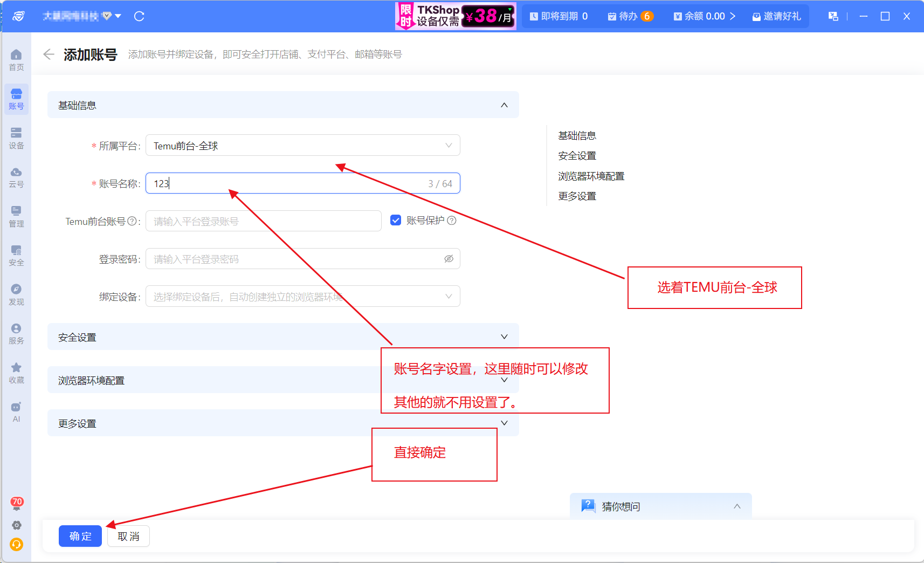
Task: Open the 首页 home sidebar icon
Action: pyautogui.click(x=16, y=60)
